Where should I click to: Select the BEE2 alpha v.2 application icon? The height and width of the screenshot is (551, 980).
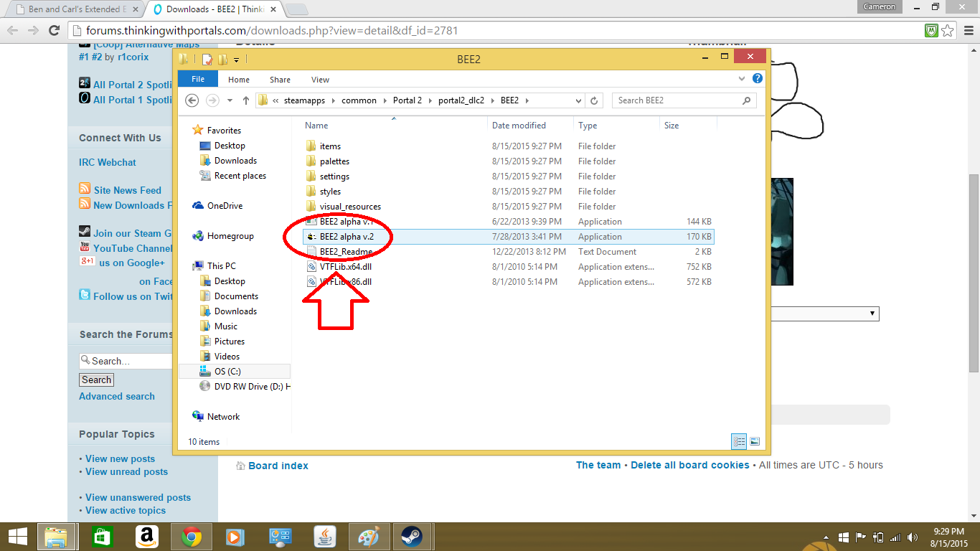tap(311, 237)
